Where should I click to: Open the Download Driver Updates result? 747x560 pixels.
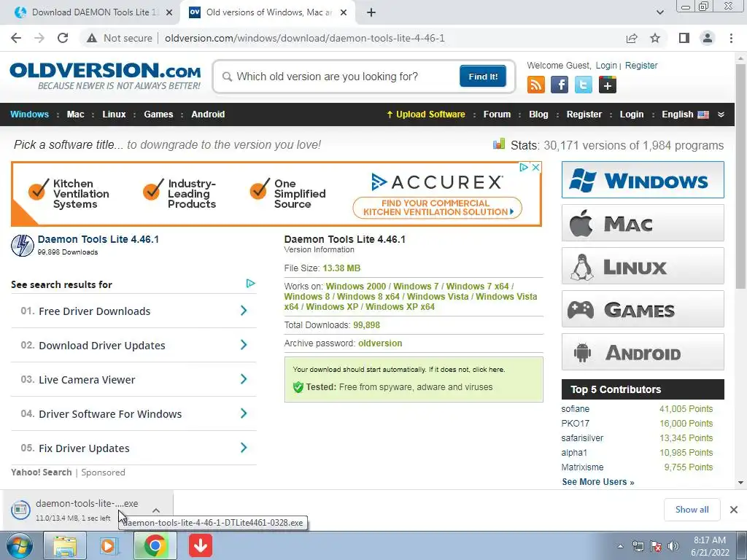[x=134, y=345]
